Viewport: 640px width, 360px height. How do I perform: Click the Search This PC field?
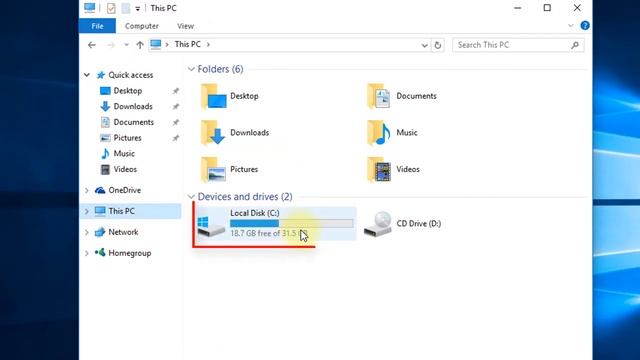point(518,45)
